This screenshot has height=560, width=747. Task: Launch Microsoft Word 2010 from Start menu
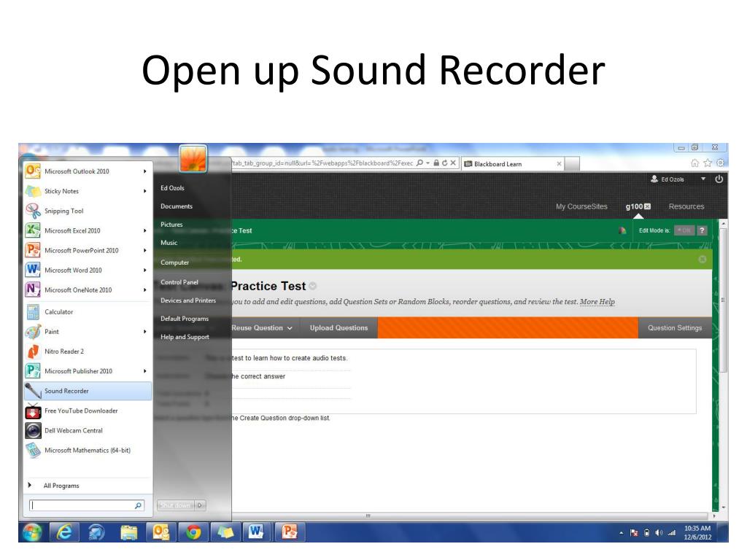click(88, 270)
